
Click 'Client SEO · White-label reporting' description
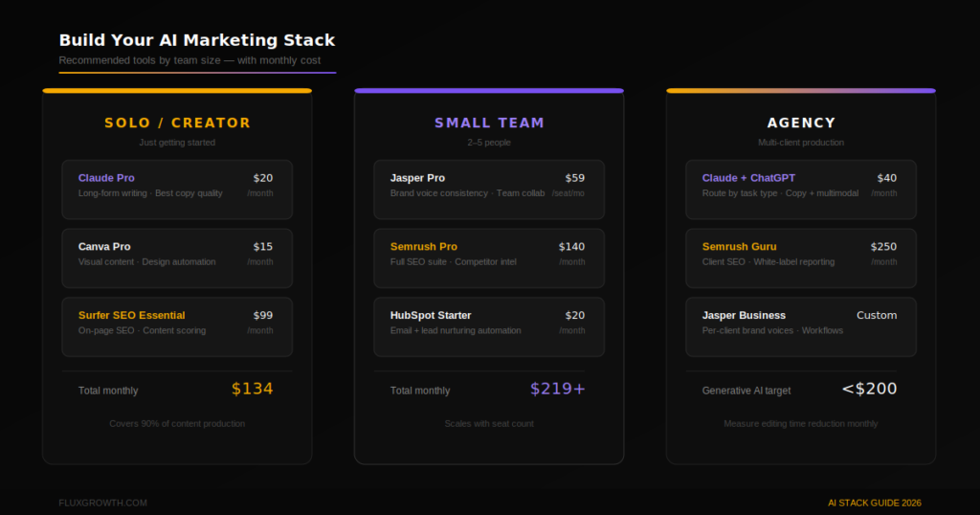pyautogui.click(x=768, y=262)
